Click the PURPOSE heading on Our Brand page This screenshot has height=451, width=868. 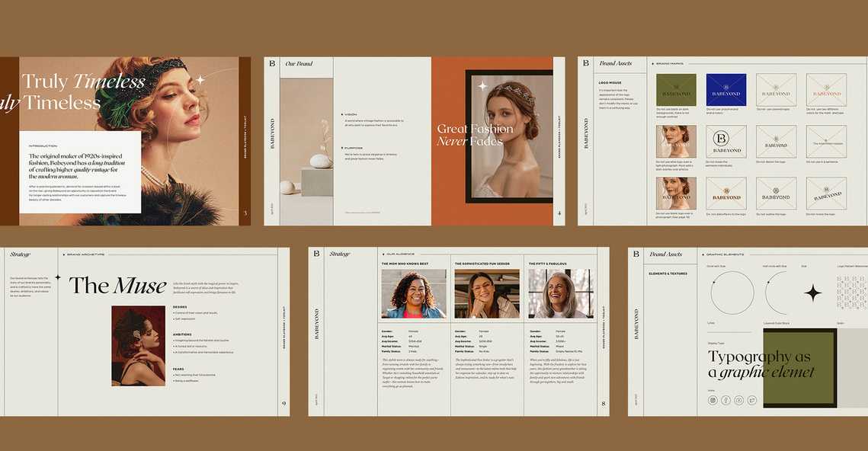click(x=353, y=149)
